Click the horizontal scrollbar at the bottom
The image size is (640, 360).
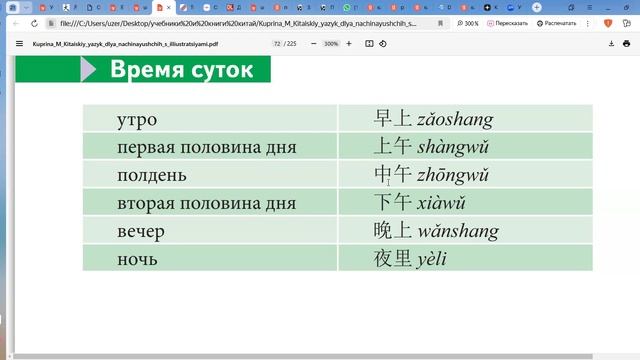303,356
